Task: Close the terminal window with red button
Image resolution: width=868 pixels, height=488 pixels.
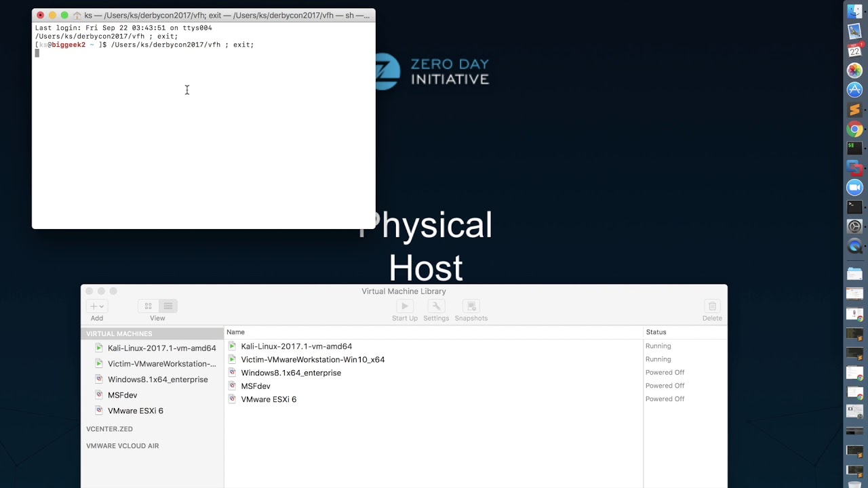Action: [40, 15]
